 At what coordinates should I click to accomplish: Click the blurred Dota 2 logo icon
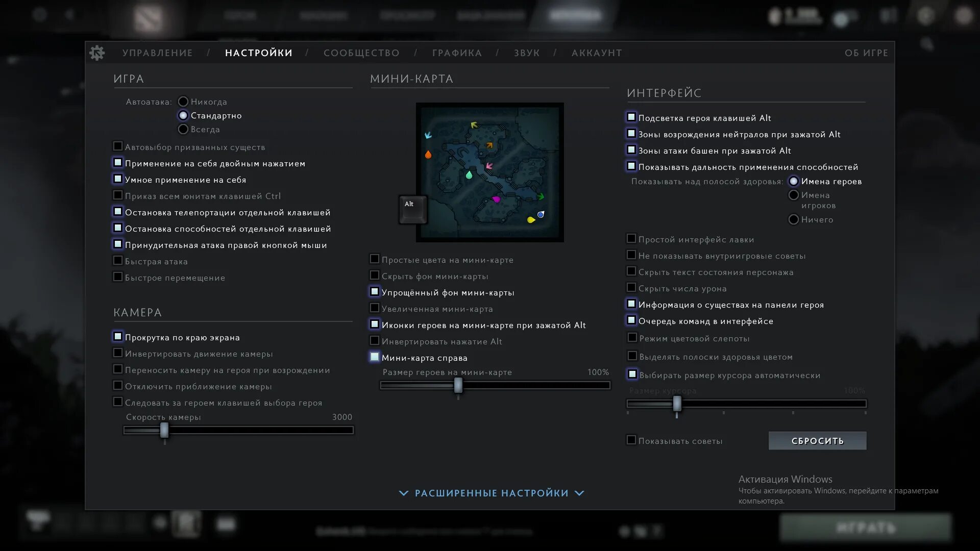[149, 18]
